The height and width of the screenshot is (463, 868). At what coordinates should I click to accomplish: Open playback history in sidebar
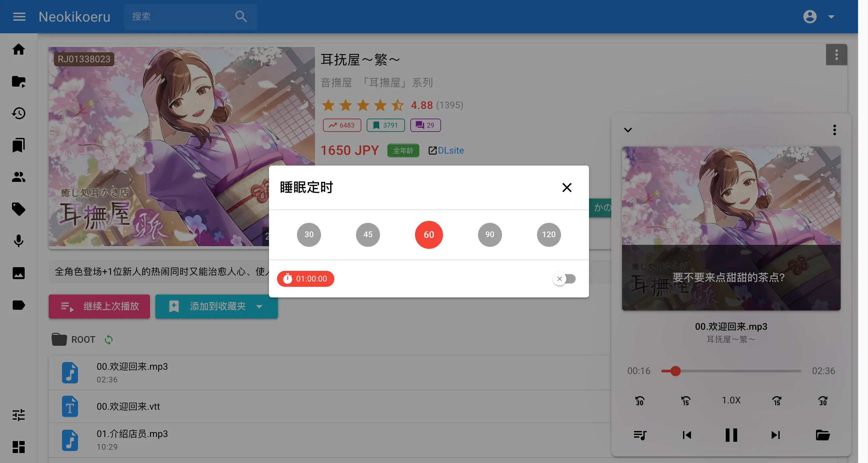tap(19, 114)
